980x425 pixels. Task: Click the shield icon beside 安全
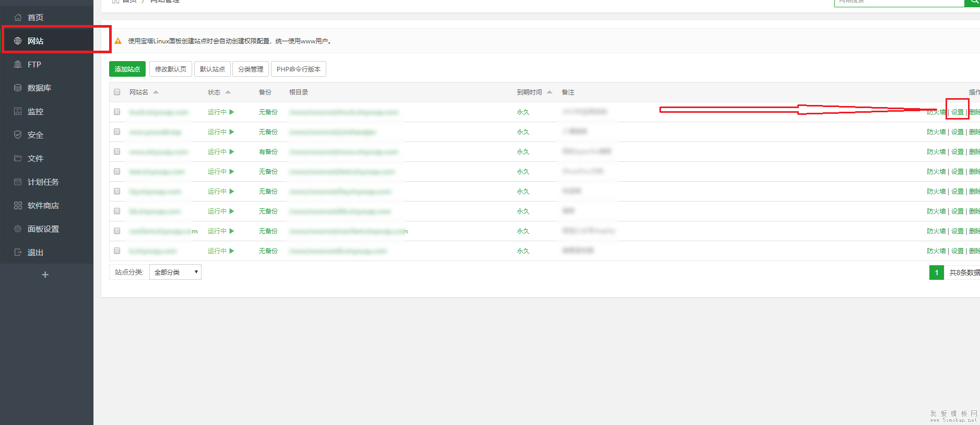coord(18,135)
